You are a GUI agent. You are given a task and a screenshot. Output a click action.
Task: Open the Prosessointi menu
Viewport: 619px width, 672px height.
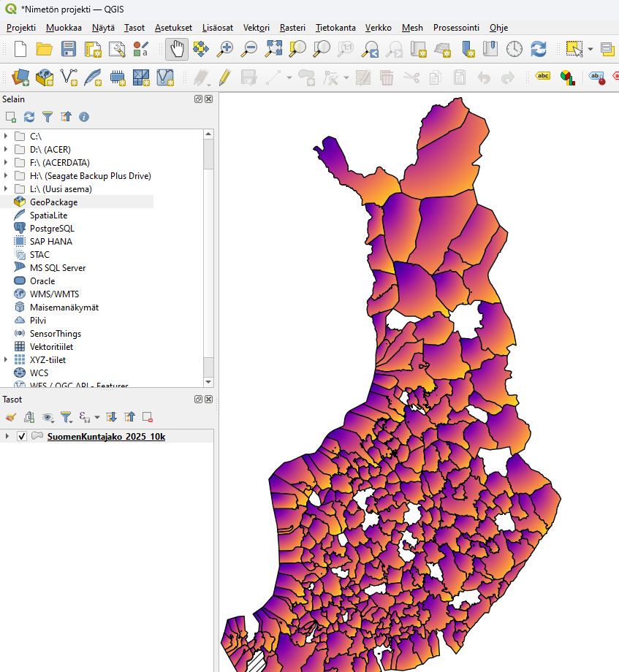[456, 28]
